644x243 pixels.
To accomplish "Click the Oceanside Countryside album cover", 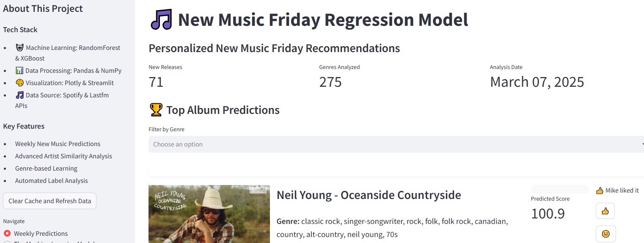I will pos(209,214).
